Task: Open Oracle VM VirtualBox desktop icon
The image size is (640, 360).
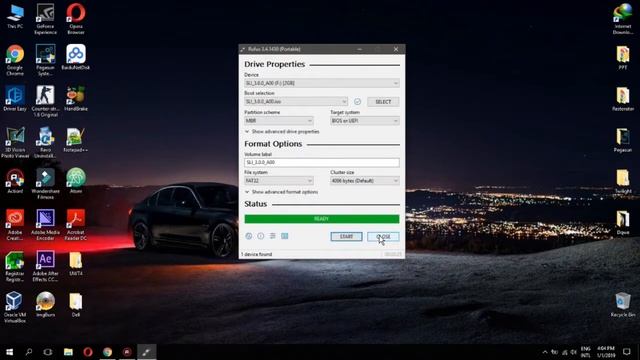Action: [x=15, y=307]
